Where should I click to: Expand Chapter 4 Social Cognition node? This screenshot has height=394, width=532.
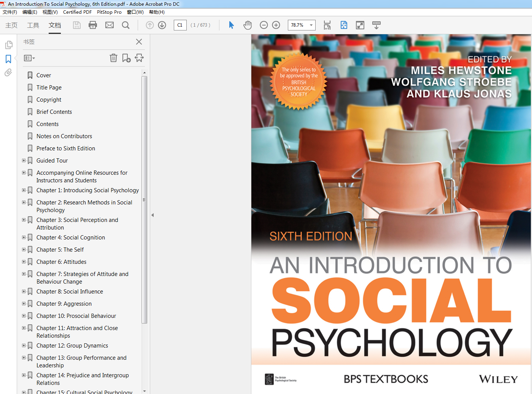point(24,238)
